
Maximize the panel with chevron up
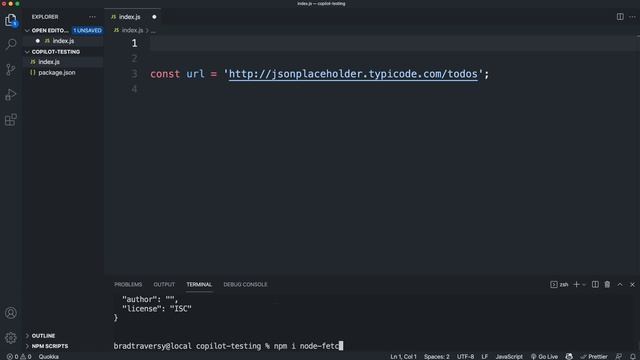620,284
